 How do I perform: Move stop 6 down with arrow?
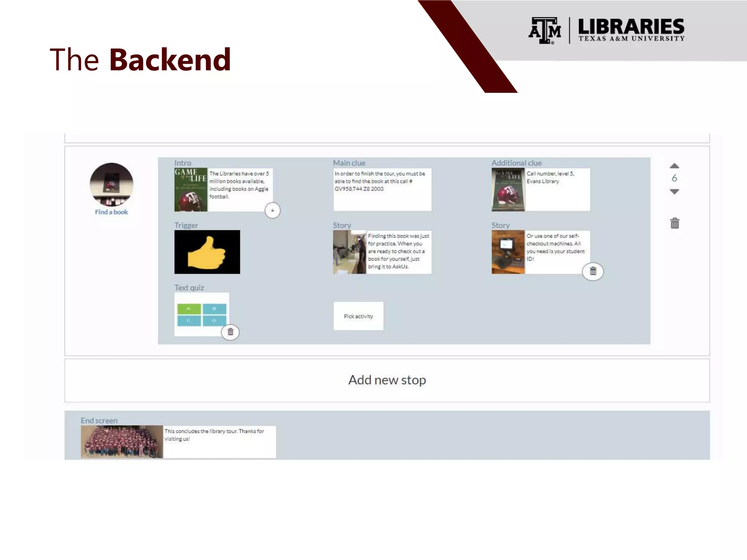pos(674,191)
